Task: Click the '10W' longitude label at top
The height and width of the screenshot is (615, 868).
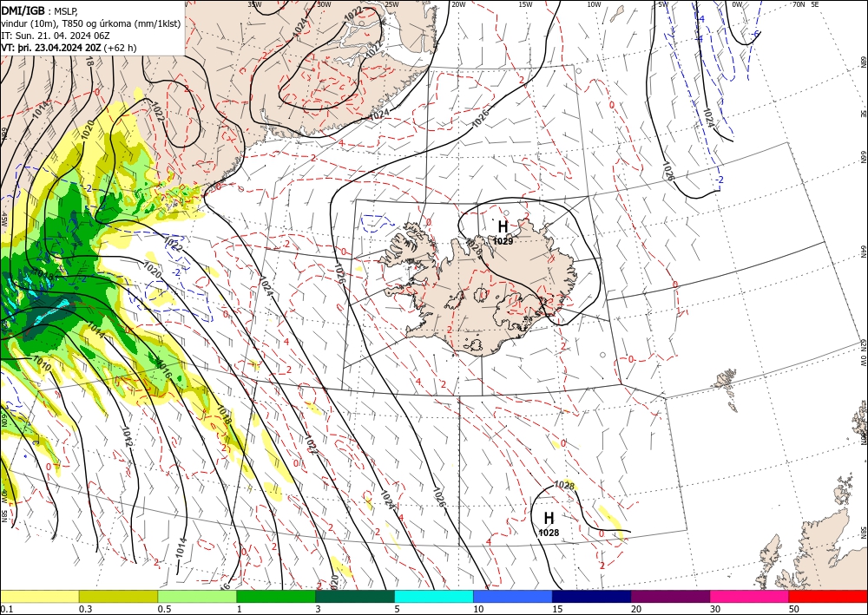Action: [594, 4]
